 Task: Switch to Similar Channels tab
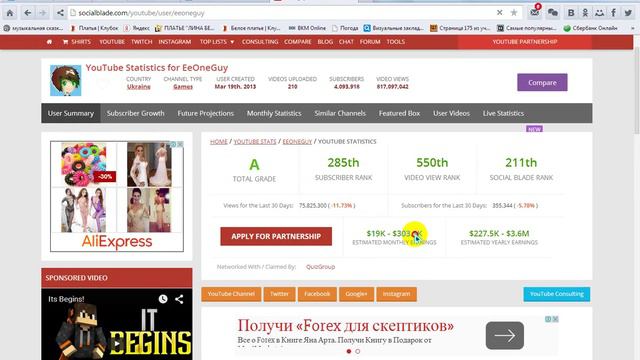(340, 113)
